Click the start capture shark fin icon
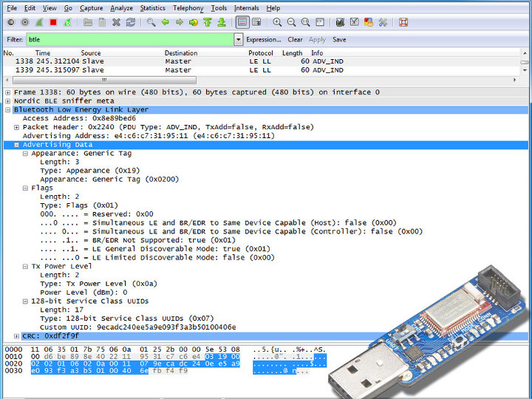This screenshot has height=399, width=532. [x=39, y=22]
